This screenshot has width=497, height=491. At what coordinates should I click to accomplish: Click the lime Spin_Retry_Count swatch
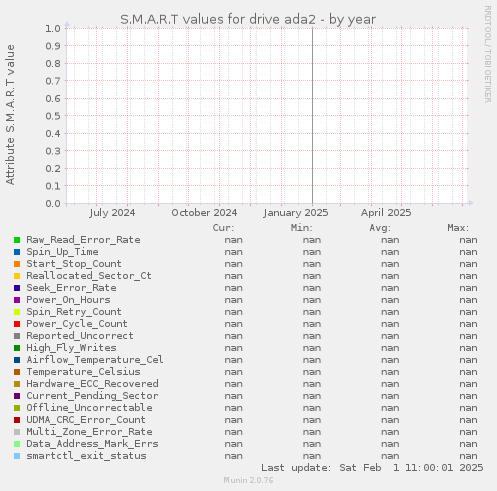point(17,312)
